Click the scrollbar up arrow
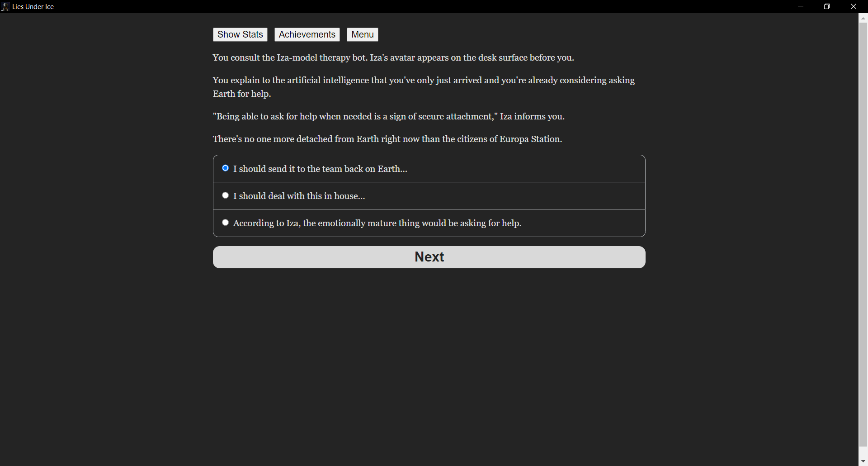This screenshot has width=868, height=466. (x=863, y=19)
